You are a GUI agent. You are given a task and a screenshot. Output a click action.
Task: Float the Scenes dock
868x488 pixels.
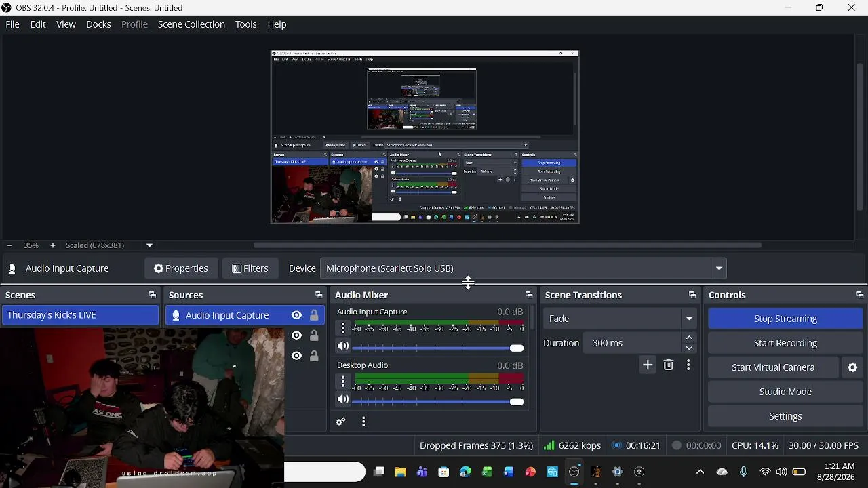tap(153, 296)
